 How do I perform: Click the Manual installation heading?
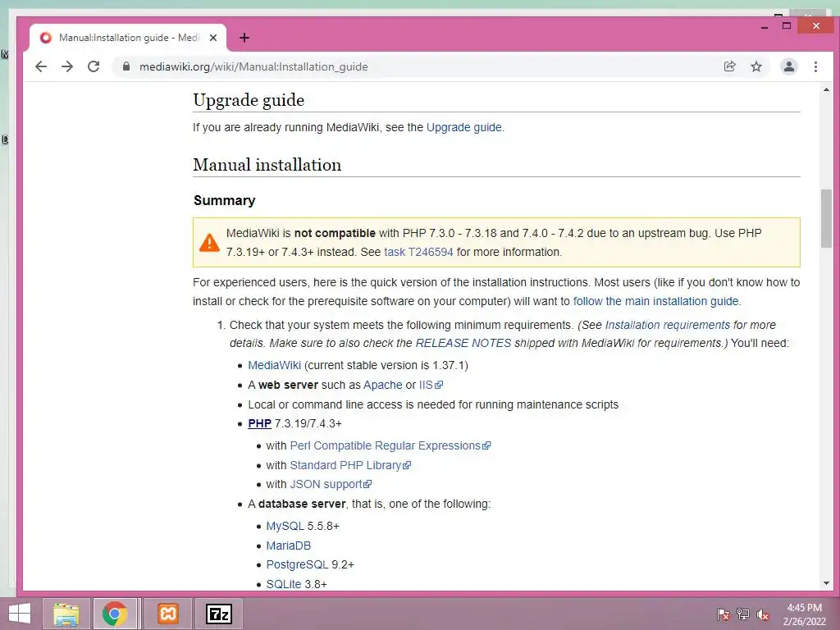(267, 164)
